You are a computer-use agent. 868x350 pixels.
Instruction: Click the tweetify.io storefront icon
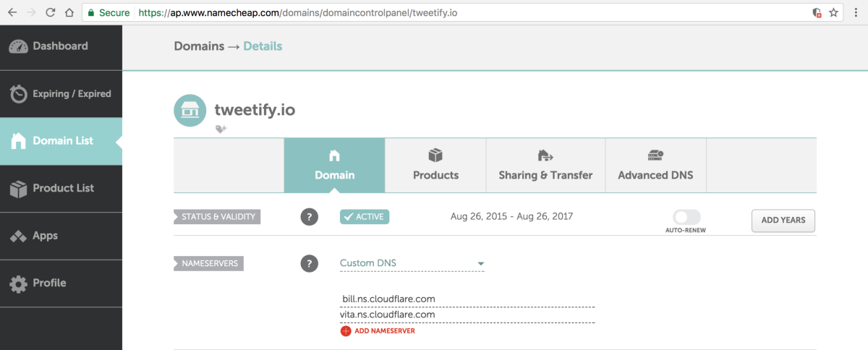pos(190,111)
